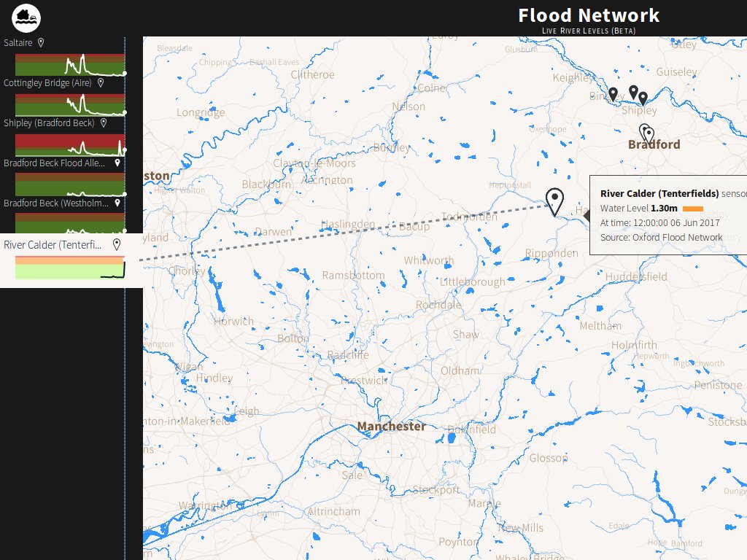
Task: Click the Flood Network title
Action: coord(589,15)
